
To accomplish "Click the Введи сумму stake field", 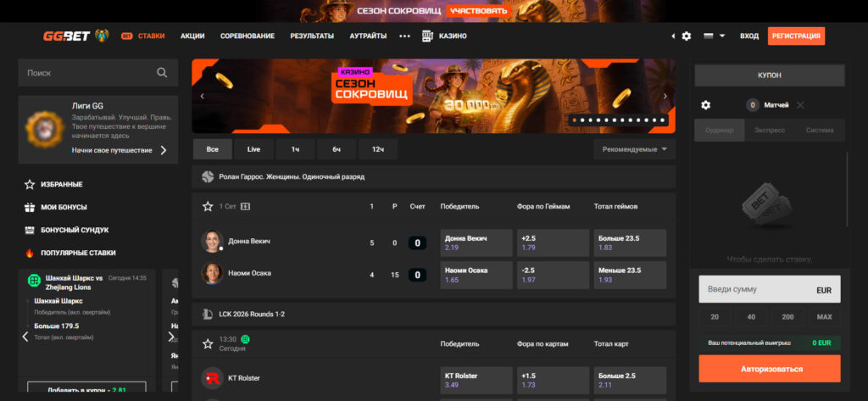I will (x=770, y=289).
